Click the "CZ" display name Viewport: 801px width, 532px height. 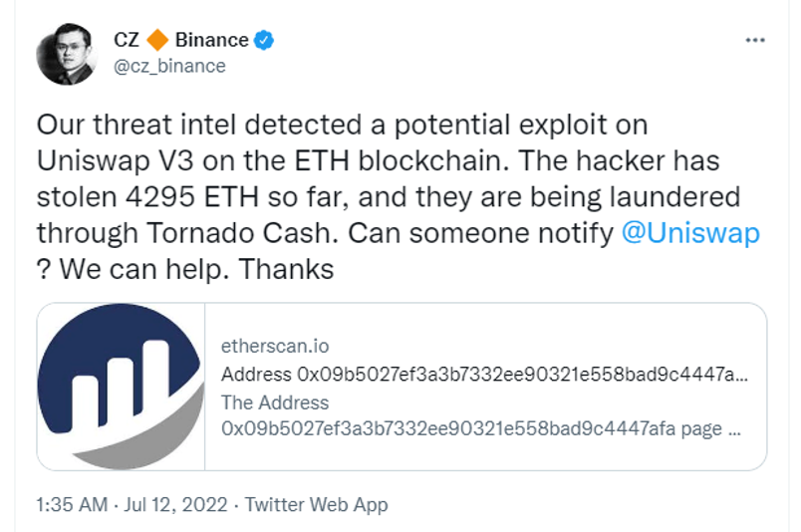(127, 41)
